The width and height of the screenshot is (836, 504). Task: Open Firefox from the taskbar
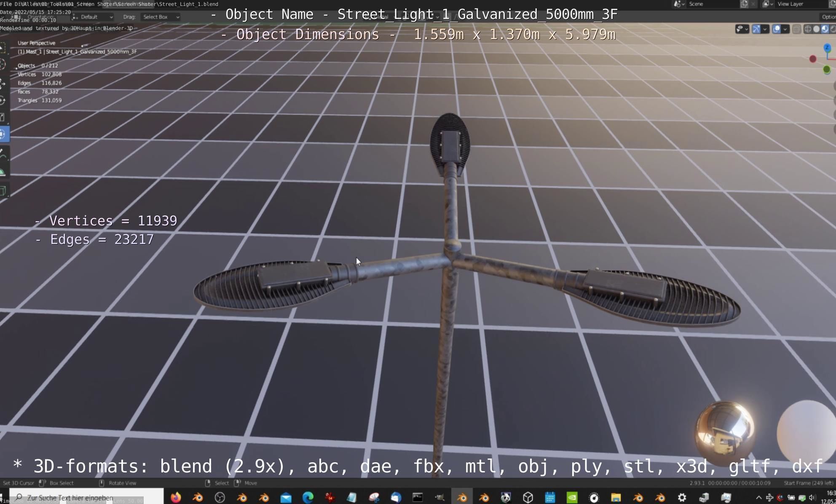[176, 497]
